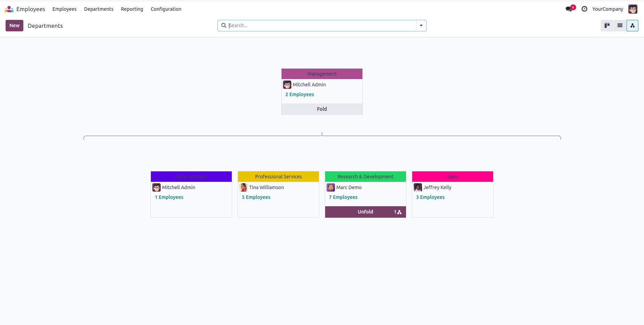Unfold Research & Development department

pyautogui.click(x=366, y=212)
